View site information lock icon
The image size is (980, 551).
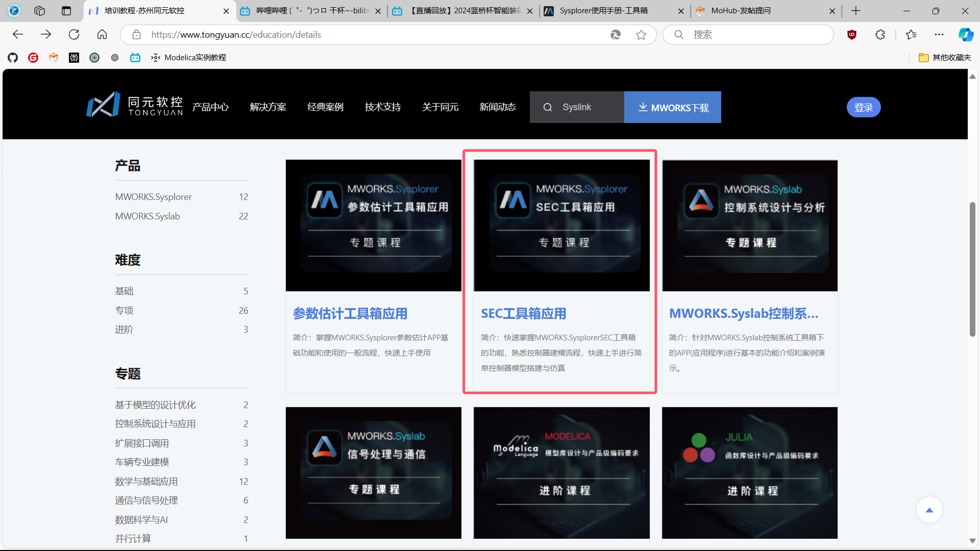pos(136,35)
